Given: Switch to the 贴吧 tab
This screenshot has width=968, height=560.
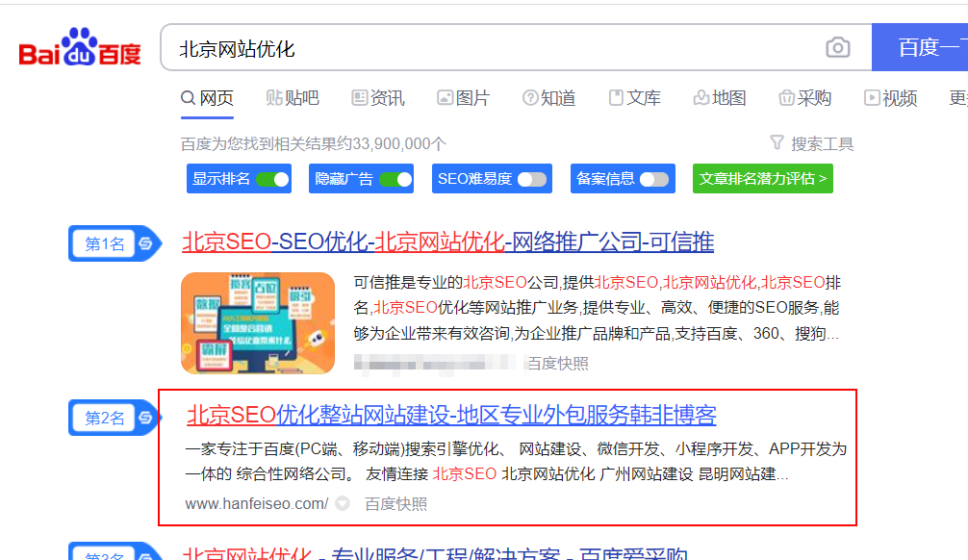Looking at the screenshot, I should [x=292, y=98].
